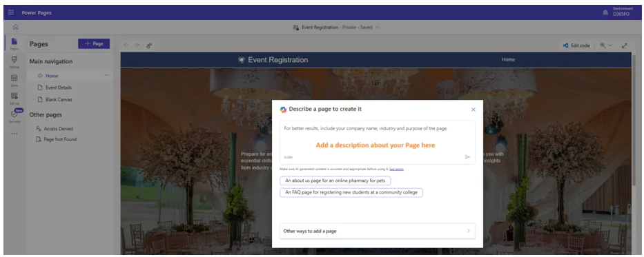Open Edit code in Visual Studio Code
The height and width of the screenshot is (257, 644).
tap(576, 45)
